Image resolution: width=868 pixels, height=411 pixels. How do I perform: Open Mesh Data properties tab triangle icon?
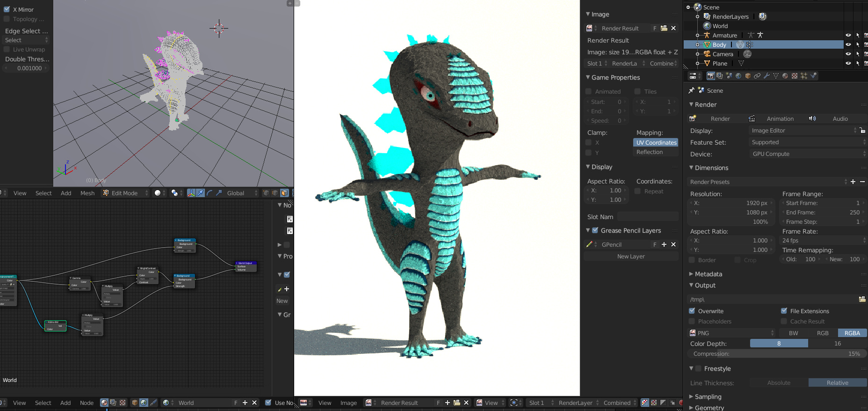click(776, 76)
